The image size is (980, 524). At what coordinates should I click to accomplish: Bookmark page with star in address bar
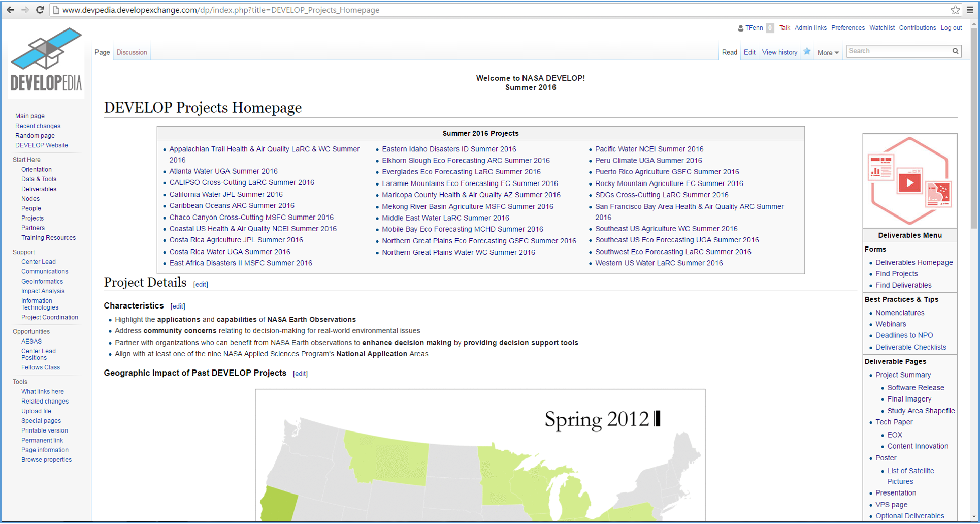point(955,10)
